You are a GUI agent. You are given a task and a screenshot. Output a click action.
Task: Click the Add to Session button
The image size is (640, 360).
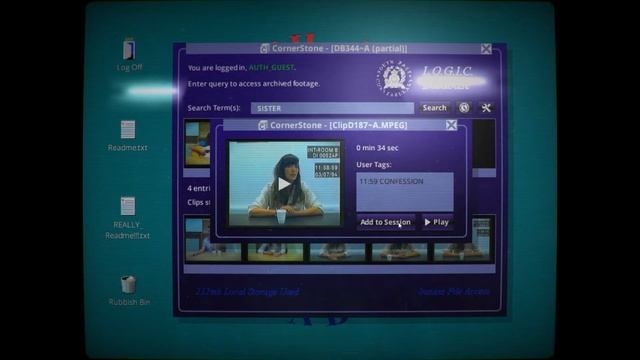point(385,222)
